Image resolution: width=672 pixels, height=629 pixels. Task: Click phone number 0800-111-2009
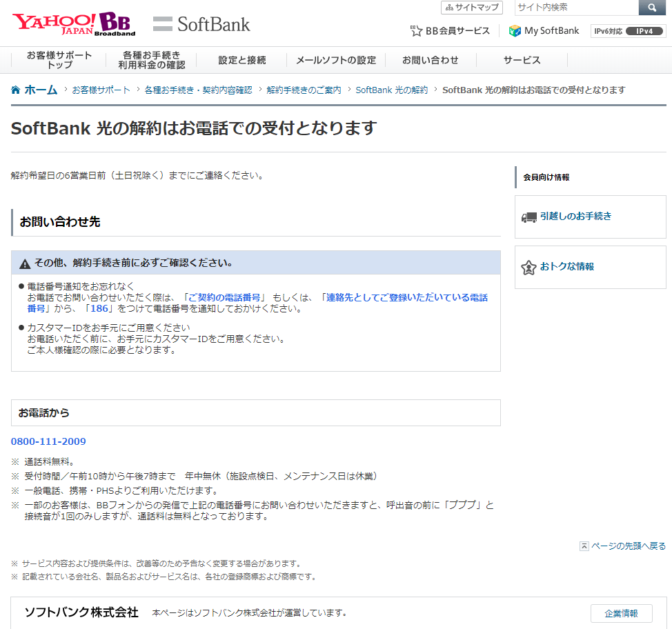(x=48, y=441)
